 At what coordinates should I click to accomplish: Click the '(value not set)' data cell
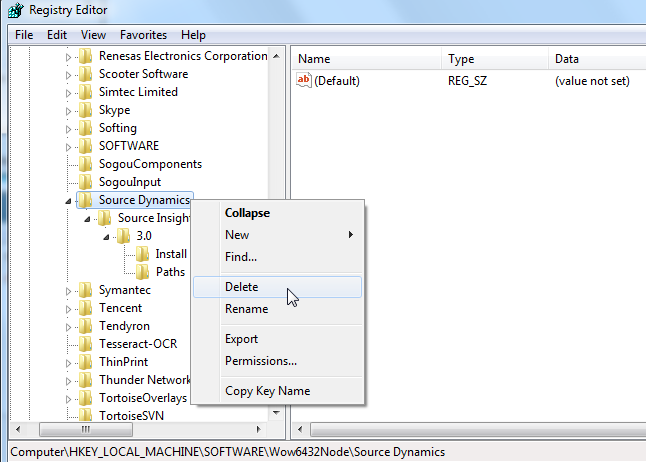point(592,81)
